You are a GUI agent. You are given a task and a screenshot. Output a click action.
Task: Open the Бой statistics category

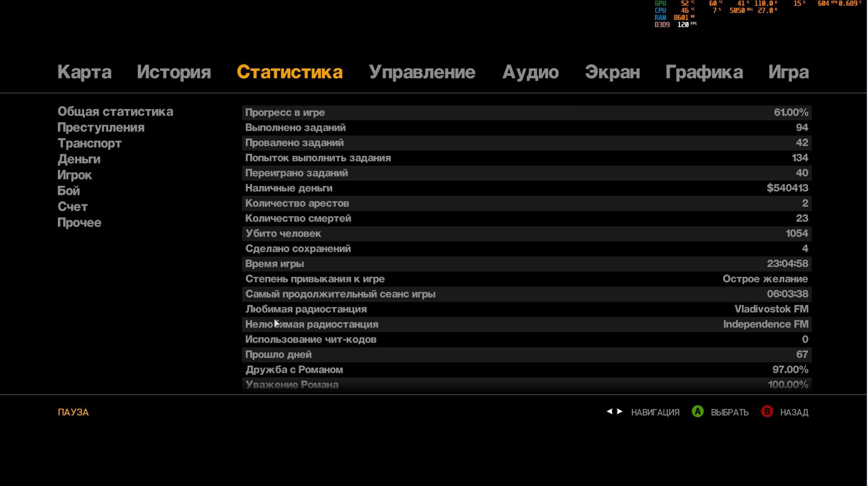69,191
